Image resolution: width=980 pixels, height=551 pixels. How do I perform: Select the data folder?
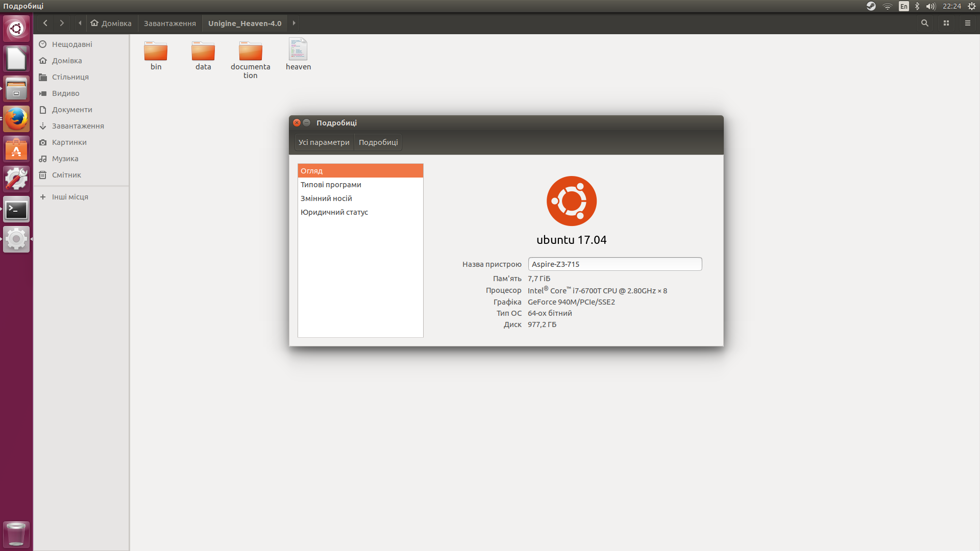pyautogui.click(x=203, y=55)
